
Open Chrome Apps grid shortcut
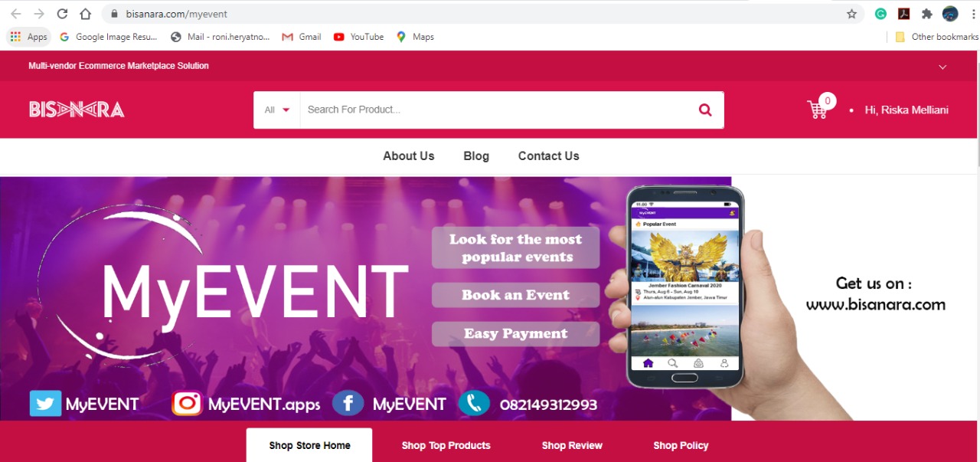coord(29,37)
